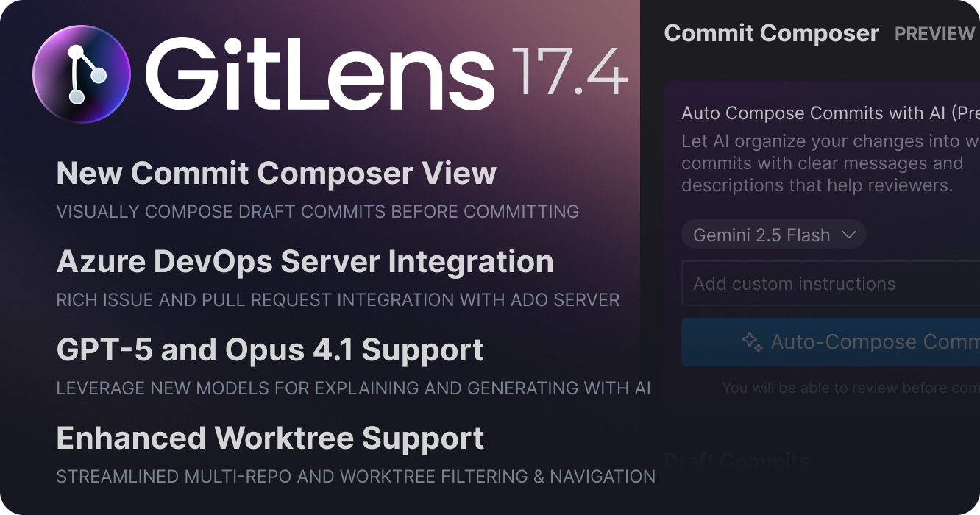Click the 'Rich issue and pull request integration' subtitle

tap(338, 300)
